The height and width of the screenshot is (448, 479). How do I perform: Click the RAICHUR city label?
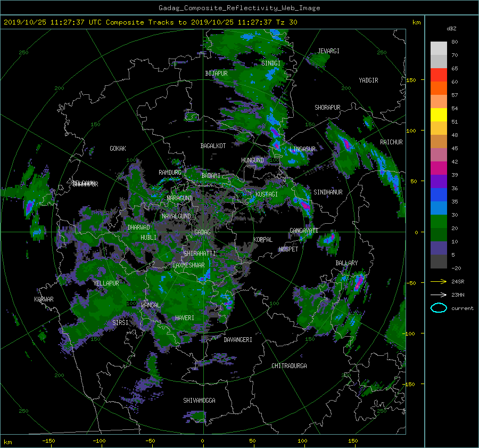tap(391, 142)
